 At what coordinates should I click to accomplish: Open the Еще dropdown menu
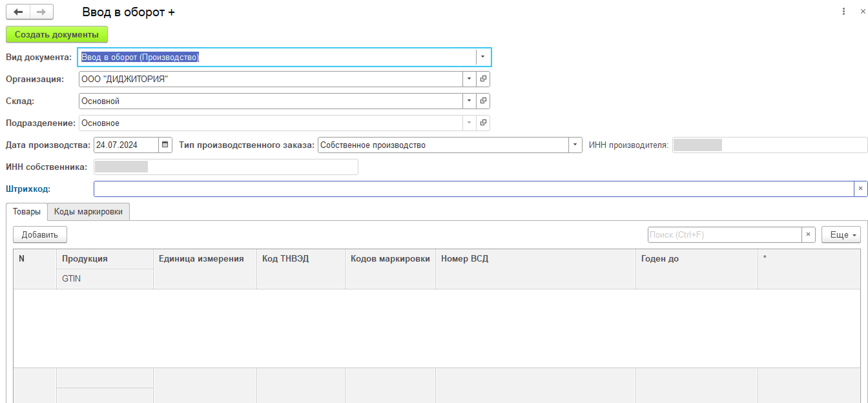[x=840, y=234]
